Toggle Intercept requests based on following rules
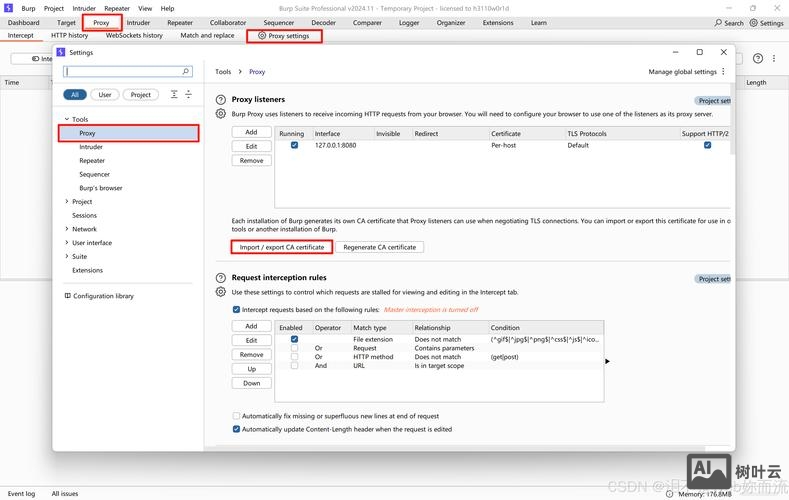The height and width of the screenshot is (500, 789). (x=236, y=310)
